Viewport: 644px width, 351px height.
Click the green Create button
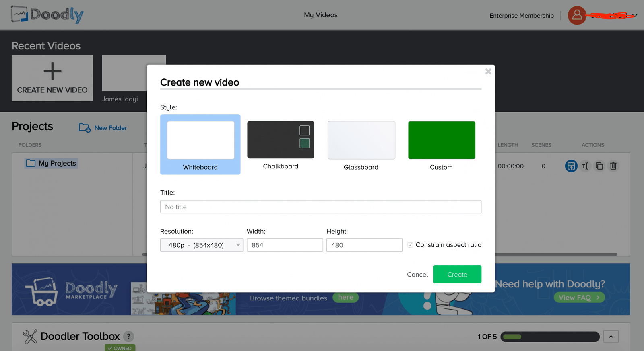click(457, 274)
